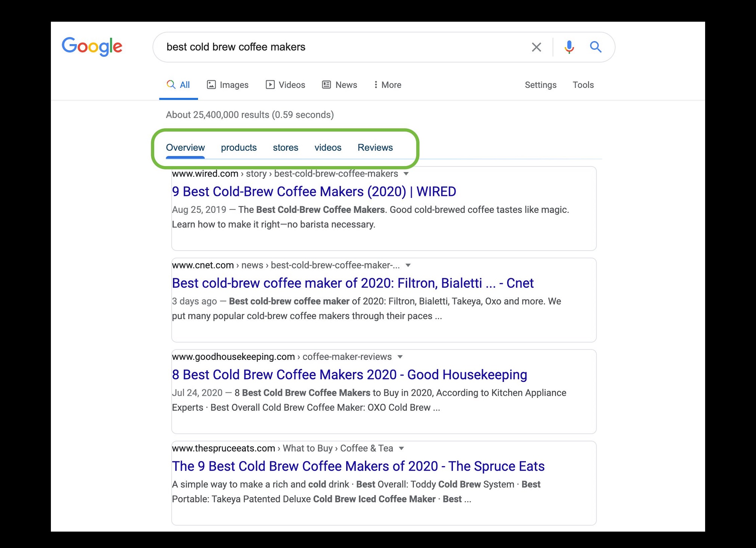This screenshot has width=756, height=548.
Task: Click into the search query input field
Action: pyautogui.click(x=337, y=47)
